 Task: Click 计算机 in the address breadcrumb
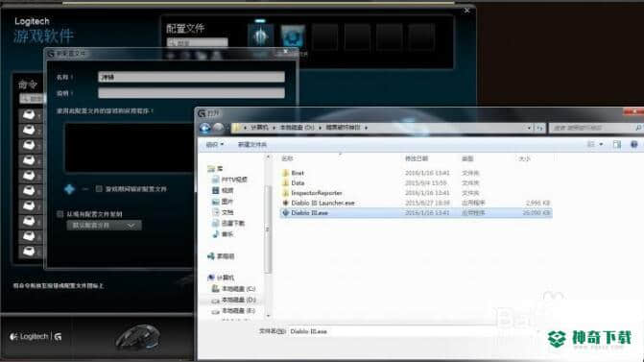259,128
